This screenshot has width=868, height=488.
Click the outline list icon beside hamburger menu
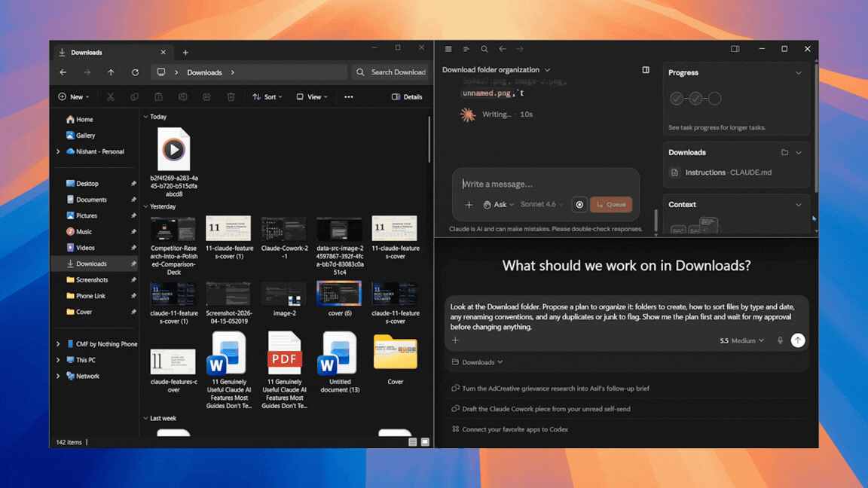pyautogui.click(x=466, y=49)
